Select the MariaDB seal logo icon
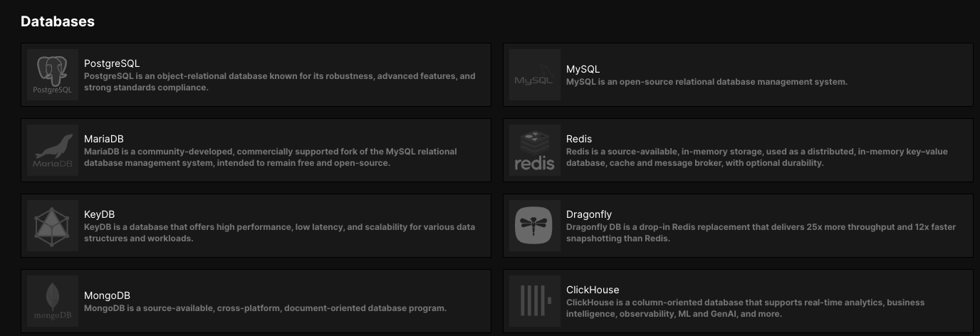Screen dimensions: 980x336 (53, 150)
